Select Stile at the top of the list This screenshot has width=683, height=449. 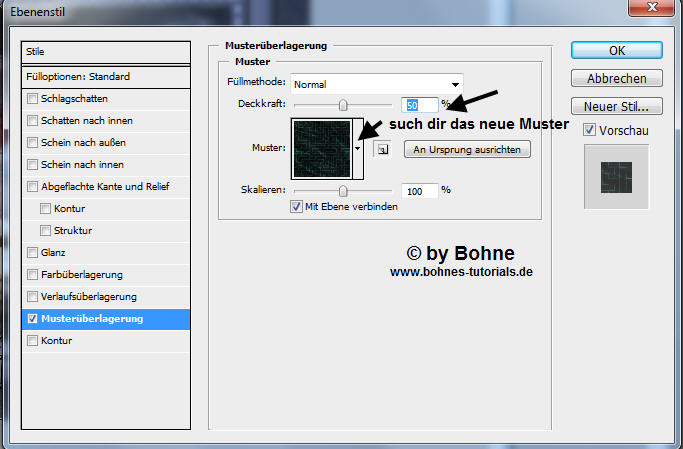[x=105, y=51]
